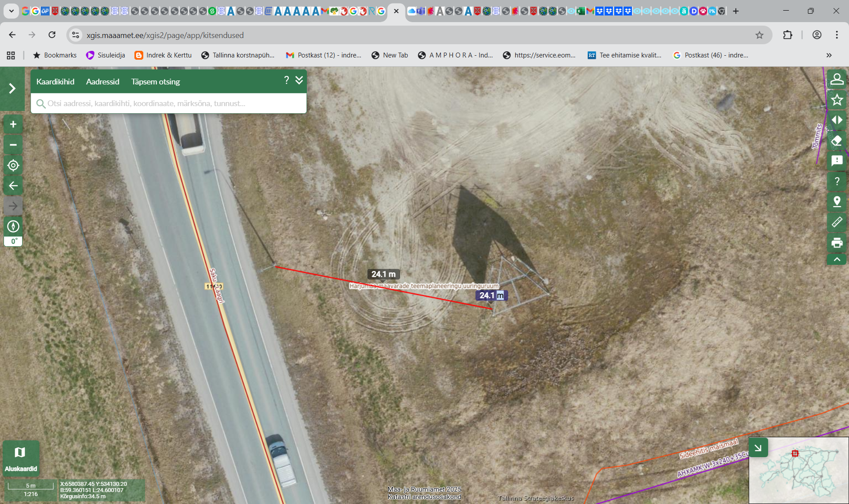Click the address search input field
The image size is (849, 504).
point(172,103)
